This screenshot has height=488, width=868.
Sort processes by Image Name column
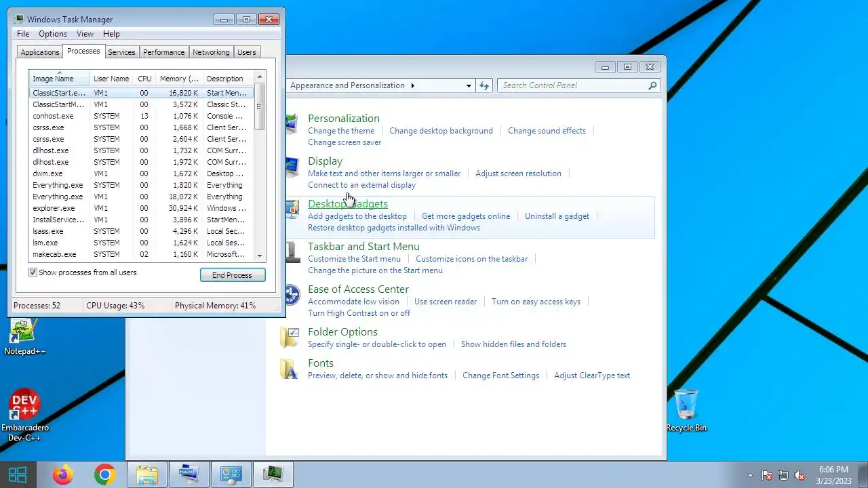[x=59, y=79]
